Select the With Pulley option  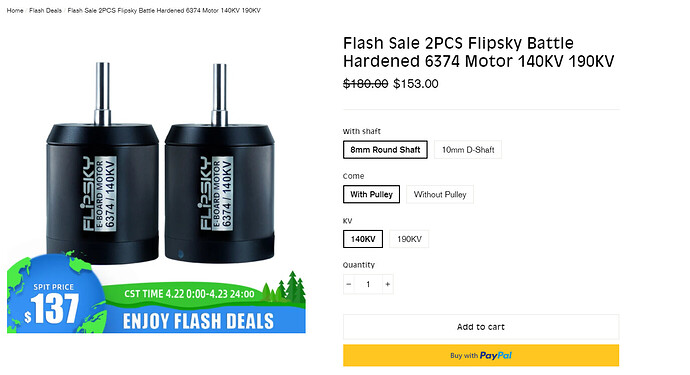click(371, 194)
